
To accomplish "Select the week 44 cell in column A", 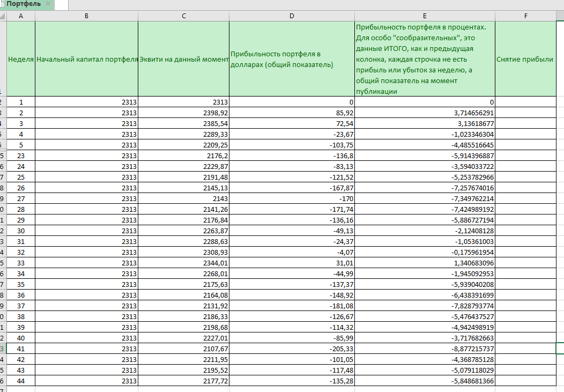I will point(21,381).
